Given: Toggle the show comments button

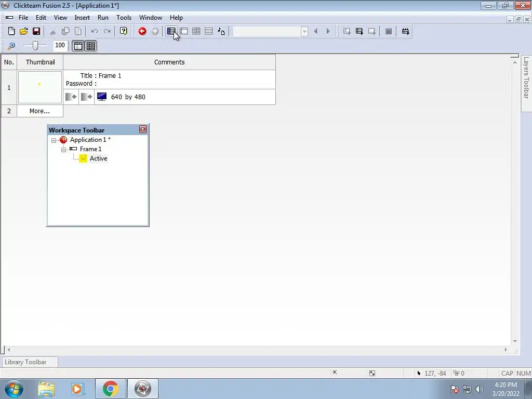Looking at the screenshot, I should click(90, 46).
